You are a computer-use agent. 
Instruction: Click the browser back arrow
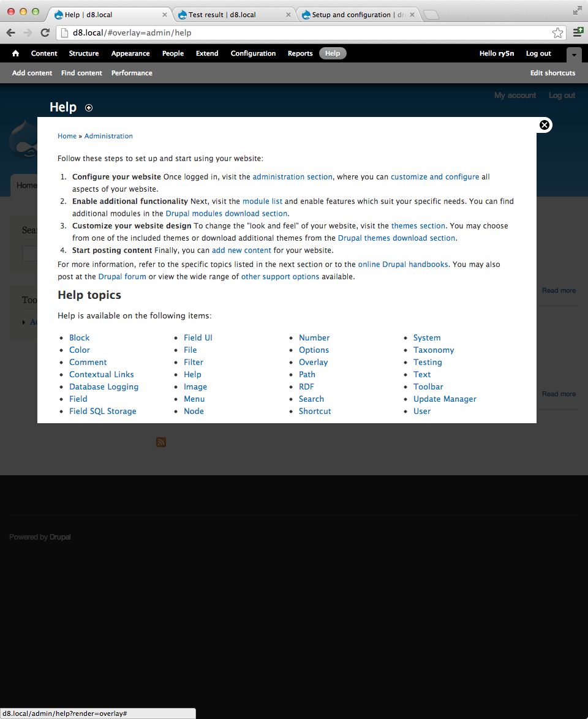(11, 32)
